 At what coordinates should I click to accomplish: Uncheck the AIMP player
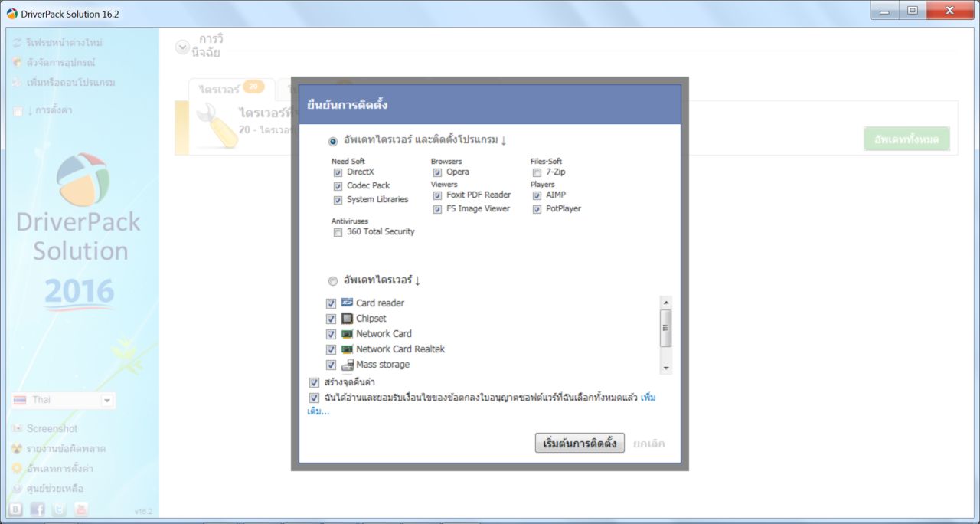[537, 195]
